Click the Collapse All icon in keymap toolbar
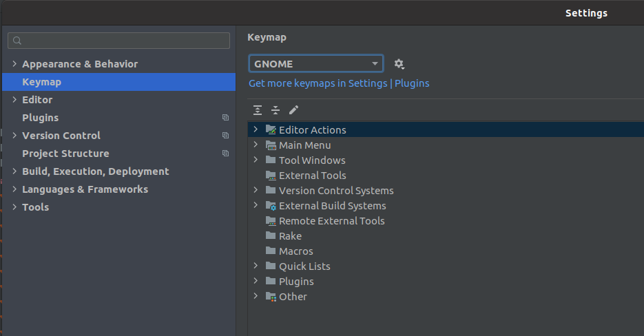This screenshot has height=336, width=644. pos(276,110)
